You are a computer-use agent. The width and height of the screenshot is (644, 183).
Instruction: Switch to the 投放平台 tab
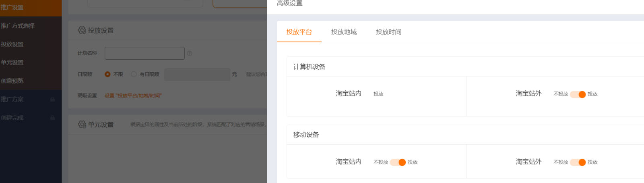tap(299, 32)
